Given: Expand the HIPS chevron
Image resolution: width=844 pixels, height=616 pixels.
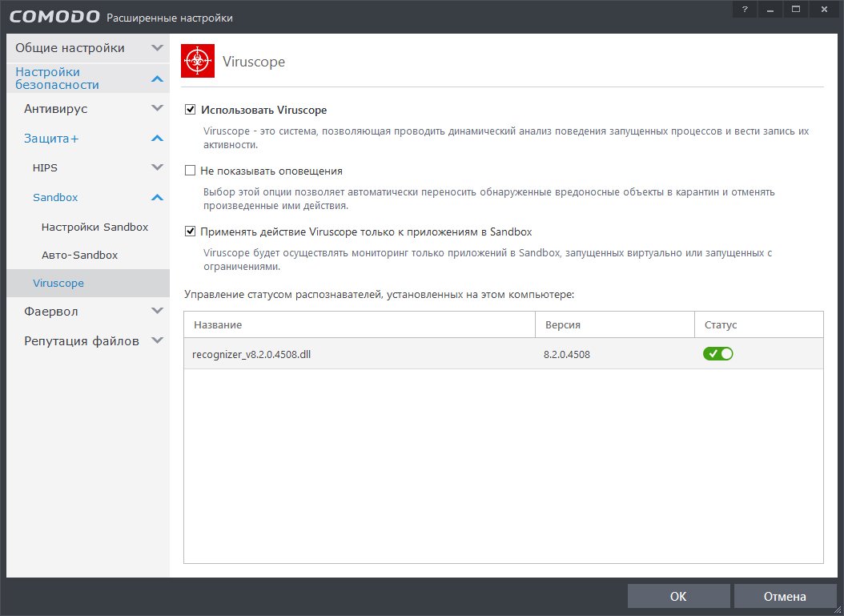Looking at the screenshot, I should tap(157, 167).
